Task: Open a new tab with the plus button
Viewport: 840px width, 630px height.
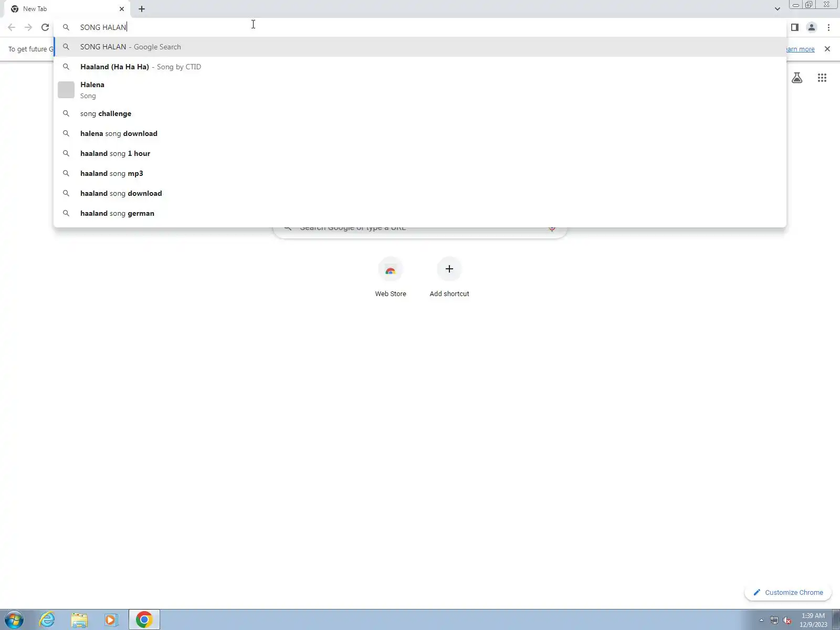Action: tap(142, 9)
